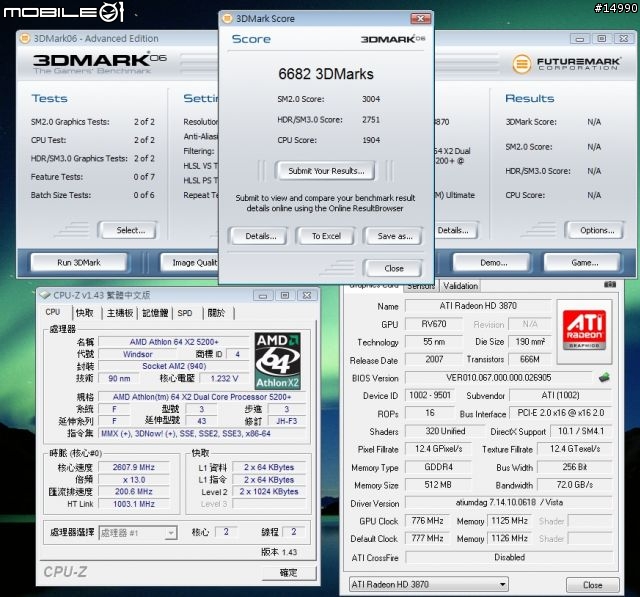Click the core voltage 1.232 V field
Viewport: 640px width, 597px height.
[x=224, y=378]
